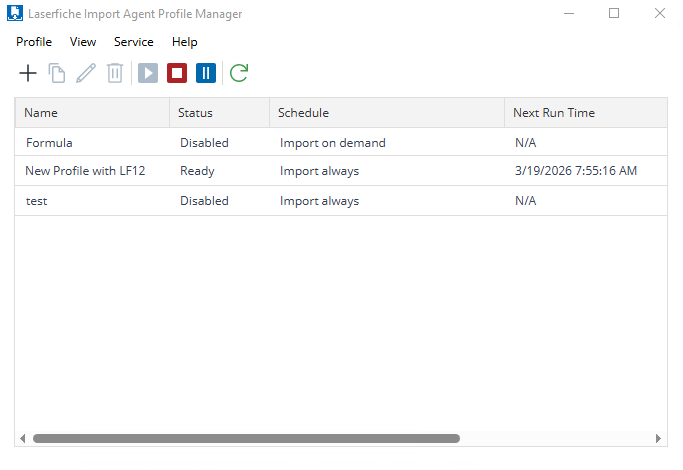The width and height of the screenshot is (683, 470).
Task: Open the Service menu
Action: [x=134, y=42]
